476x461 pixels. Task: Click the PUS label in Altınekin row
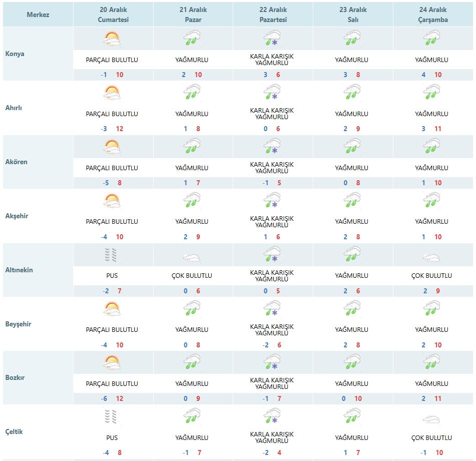coord(112,276)
